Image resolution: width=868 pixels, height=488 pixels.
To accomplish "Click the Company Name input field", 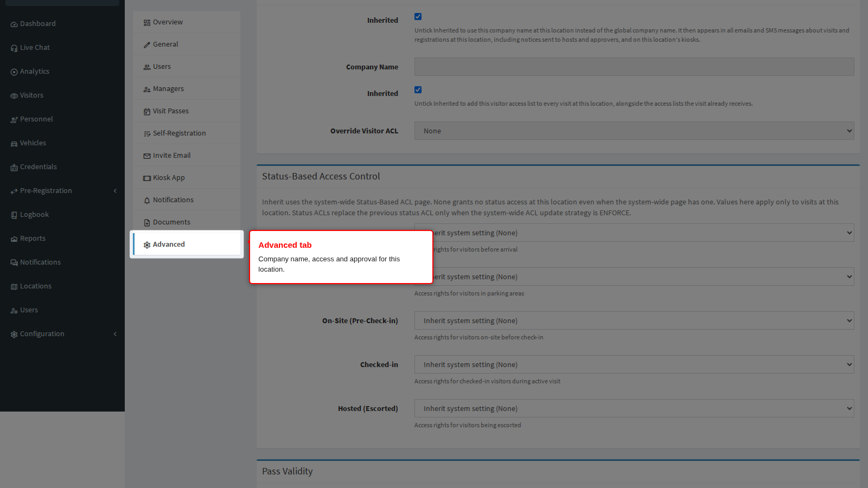I will click(634, 67).
